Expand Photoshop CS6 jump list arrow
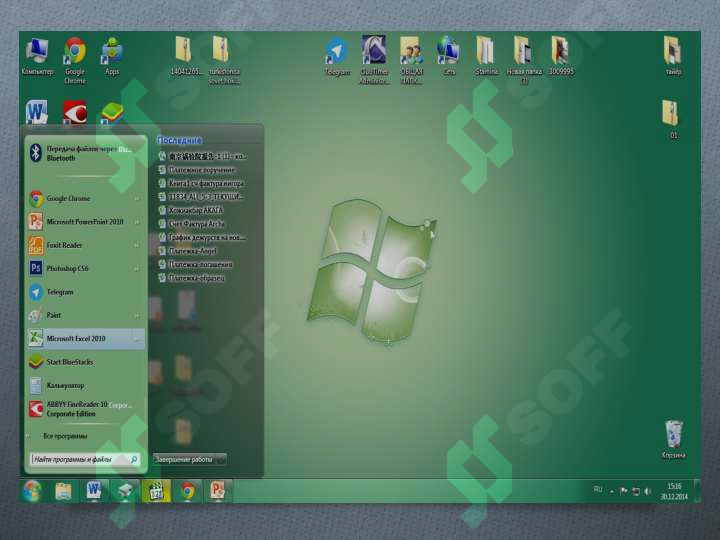The image size is (720, 540). [137, 269]
